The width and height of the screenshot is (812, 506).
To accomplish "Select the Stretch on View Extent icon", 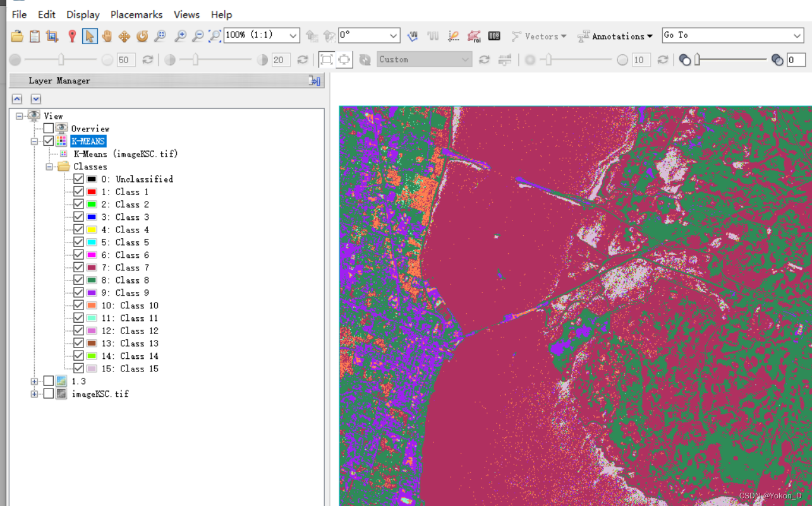I will (344, 59).
